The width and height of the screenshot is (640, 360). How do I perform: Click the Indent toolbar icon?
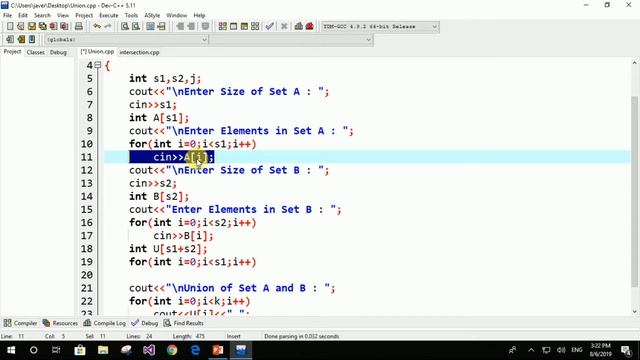(180, 27)
